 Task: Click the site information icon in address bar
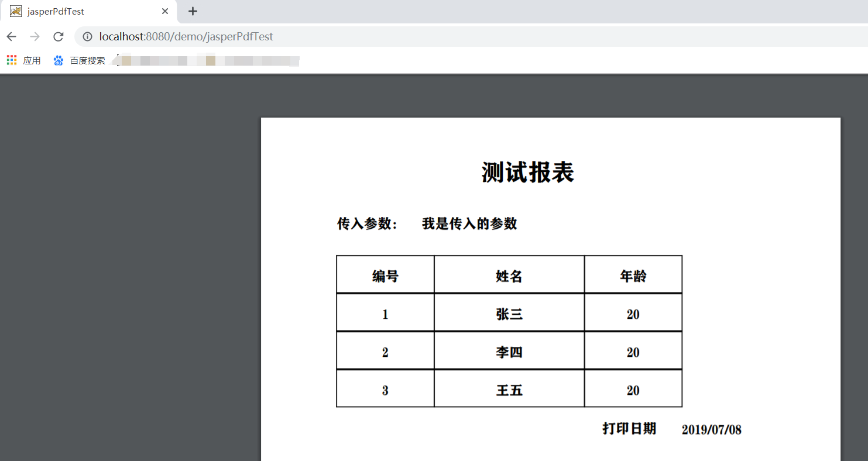87,37
